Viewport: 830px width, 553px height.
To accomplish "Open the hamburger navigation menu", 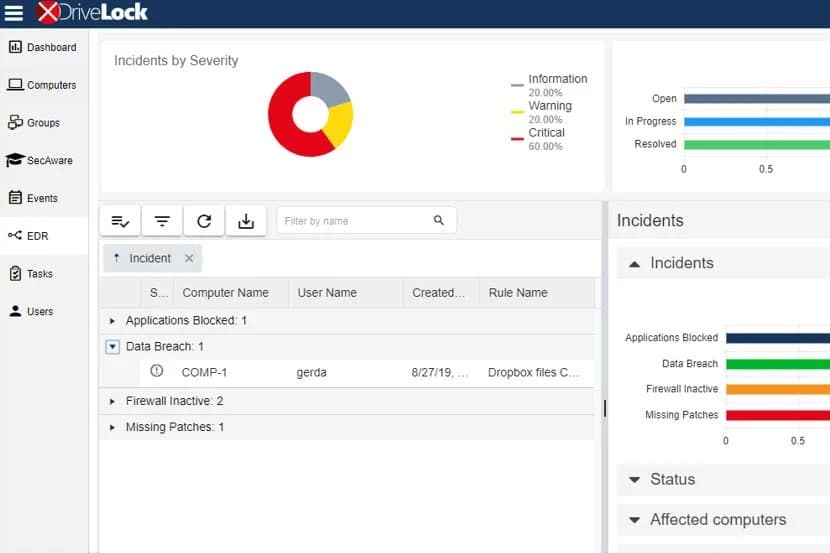I will (13, 13).
